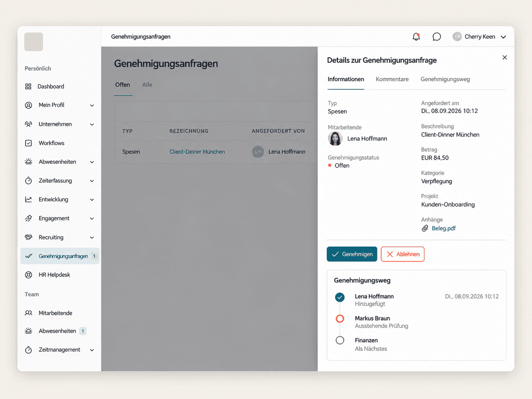Click the Kunden-Onboarding project value
Viewport: 532px width, 399px height.
point(448,204)
